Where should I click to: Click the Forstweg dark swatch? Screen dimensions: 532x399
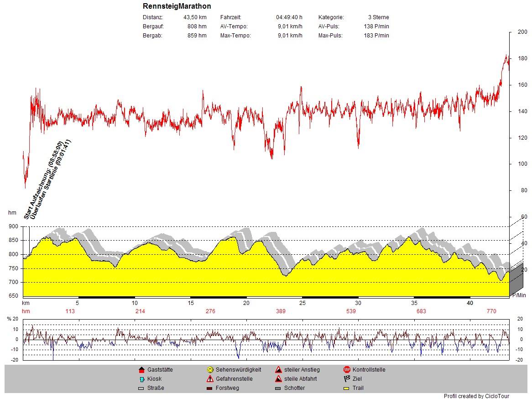pyautogui.click(x=210, y=388)
